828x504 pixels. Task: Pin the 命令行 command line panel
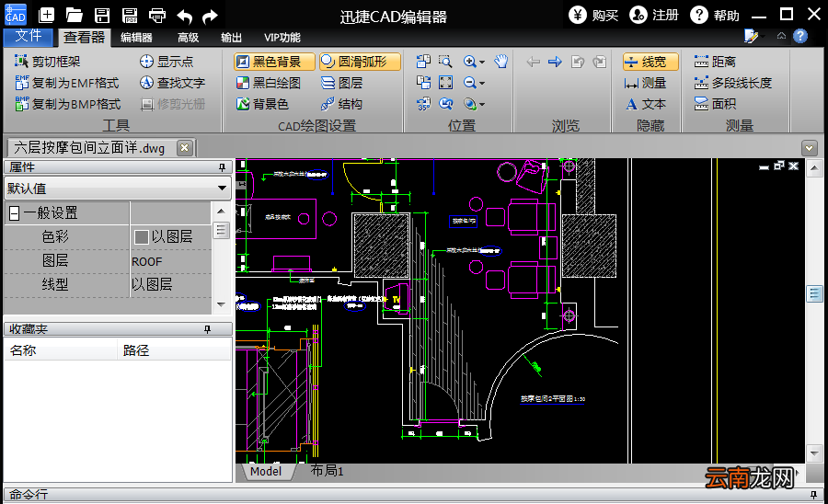click(x=814, y=495)
